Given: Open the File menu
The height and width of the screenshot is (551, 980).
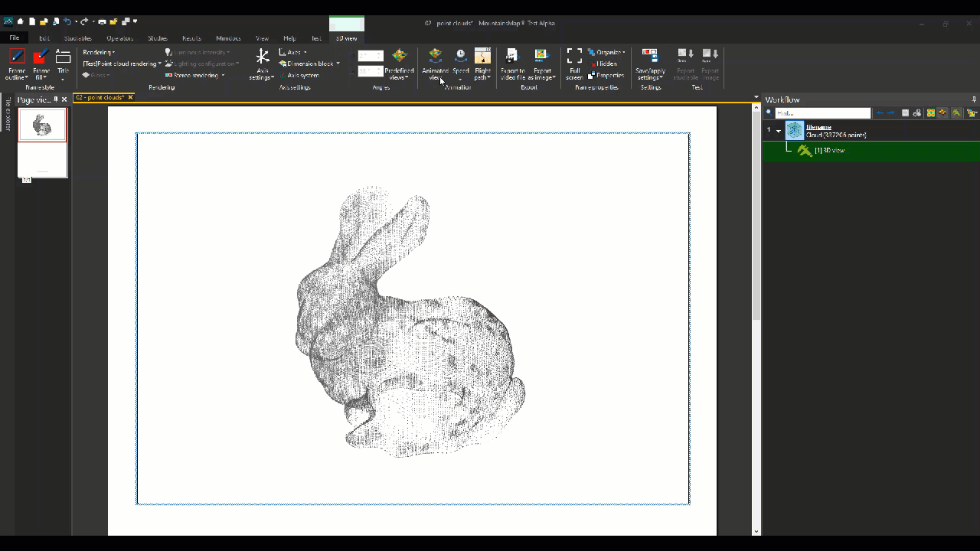Looking at the screenshot, I should pyautogui.click(x=14, y=37).
